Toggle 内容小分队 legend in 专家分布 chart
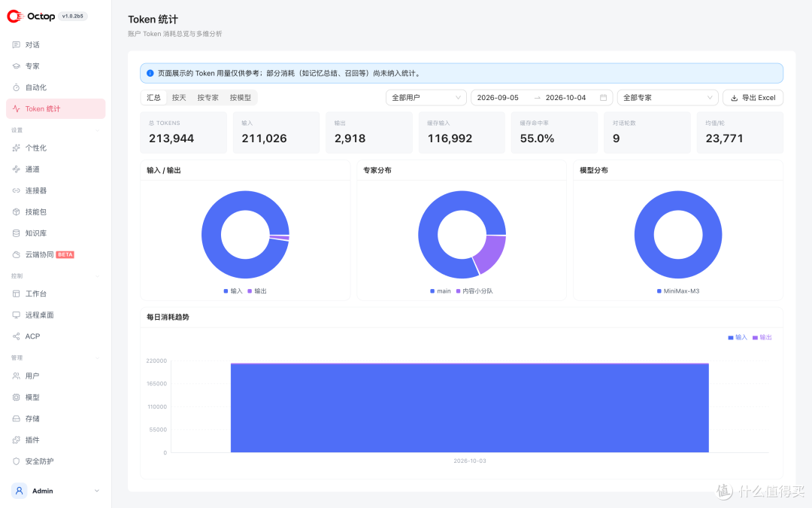Viewport: 812px width, 508px height. pos(474,291)
